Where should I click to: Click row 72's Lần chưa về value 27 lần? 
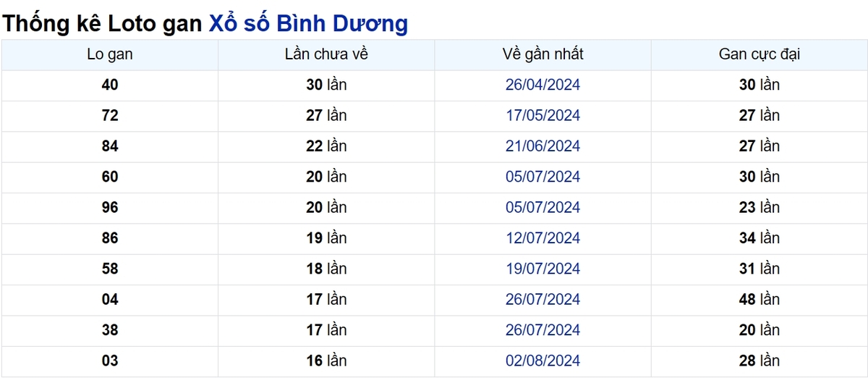(327, 115)
